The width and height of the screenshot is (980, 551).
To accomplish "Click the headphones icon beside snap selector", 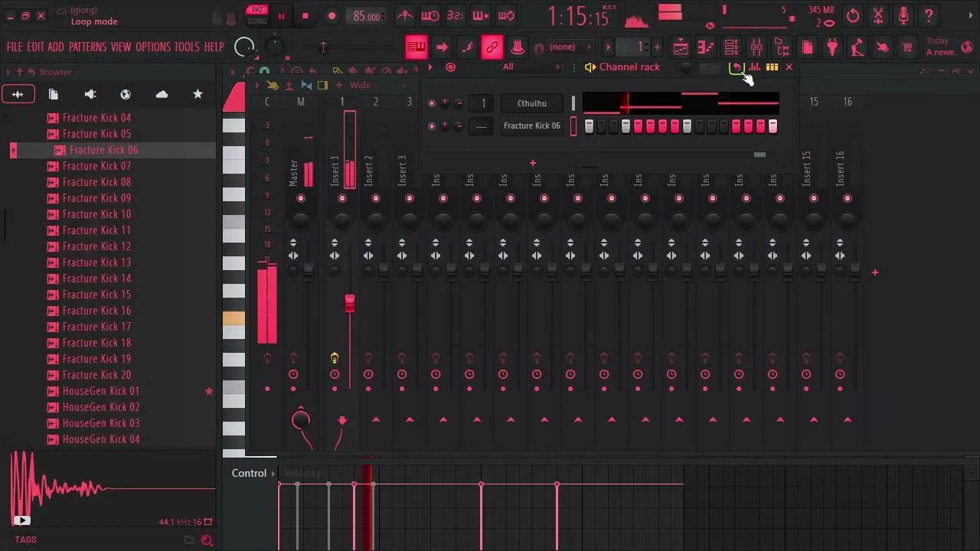I will click(x=539, y=47).
